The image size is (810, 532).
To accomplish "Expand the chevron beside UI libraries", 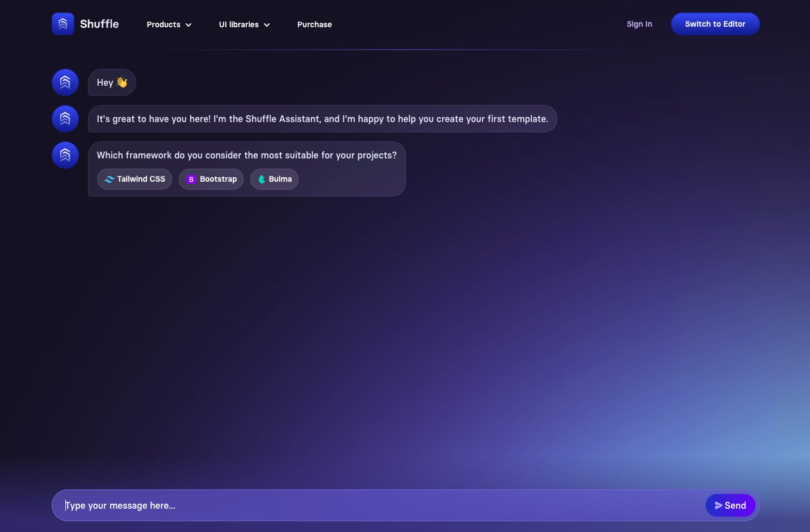I will pyautogui.click(x=267, y=25).
